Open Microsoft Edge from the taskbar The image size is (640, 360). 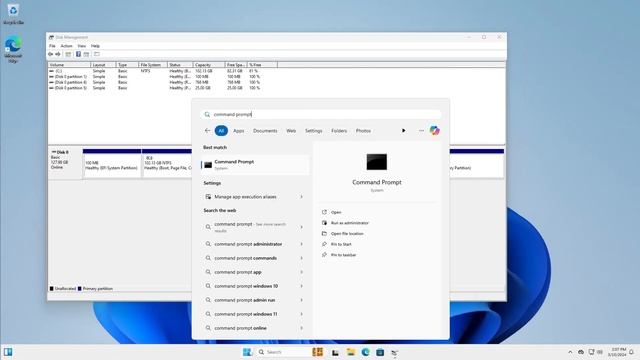pyautogui.click(x=365, y=352)
